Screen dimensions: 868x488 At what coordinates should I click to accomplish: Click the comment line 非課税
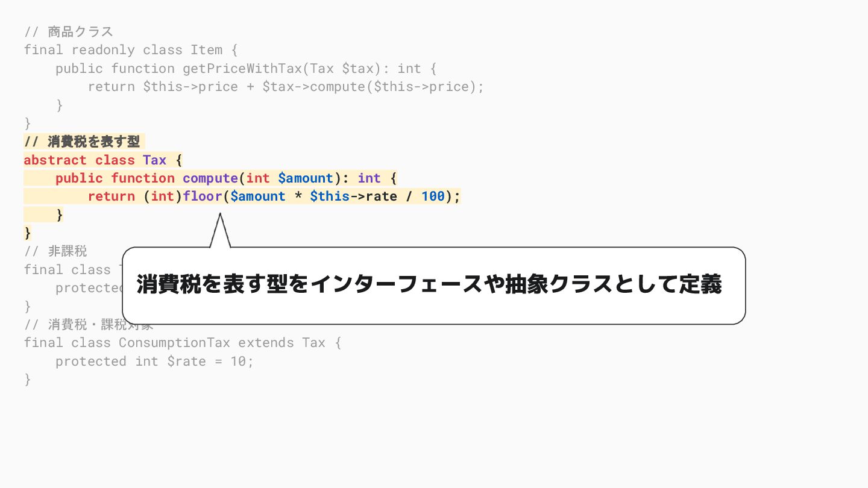(x=56, y=251)
